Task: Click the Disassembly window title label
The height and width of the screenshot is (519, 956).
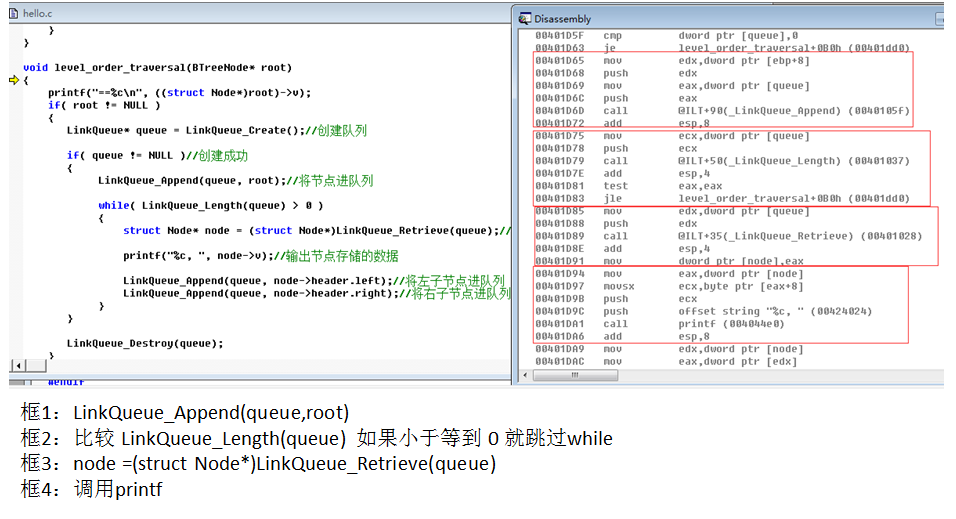Action: point(562,19)
